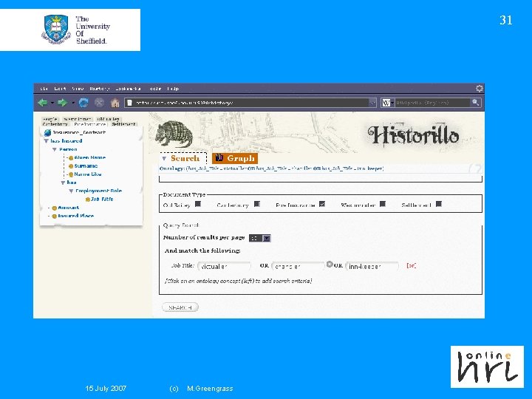Tick the Settlement document type checkbox
This screenshot has width=532, height=399.
(439, 204)
